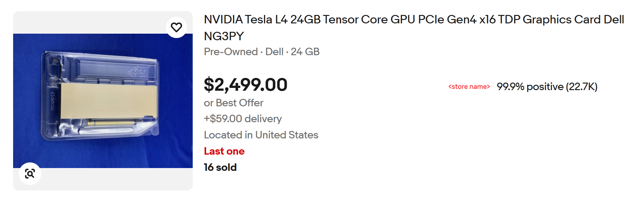Open the visual search camera icon
644x207 pixels.
[x=30, y=173]
